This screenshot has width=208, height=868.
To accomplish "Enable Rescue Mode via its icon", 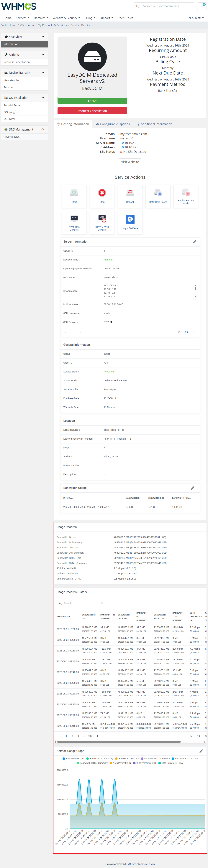I will [x=186, y=193].
